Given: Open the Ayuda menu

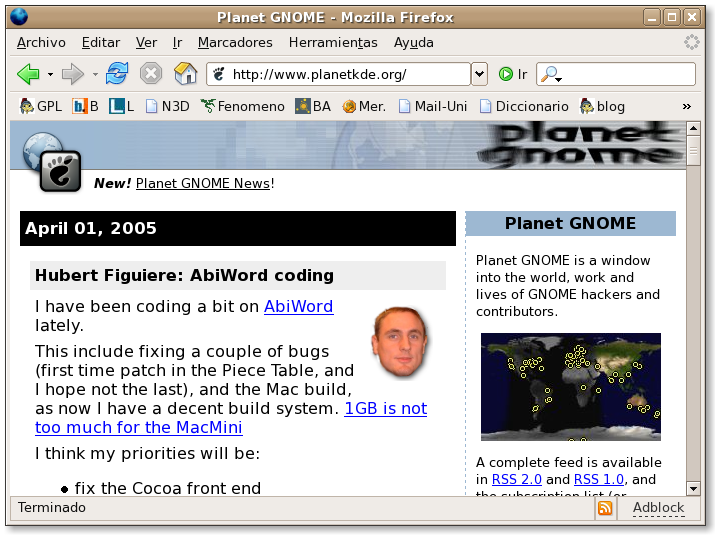Looking at the screenshot, I should click(414, 42).
